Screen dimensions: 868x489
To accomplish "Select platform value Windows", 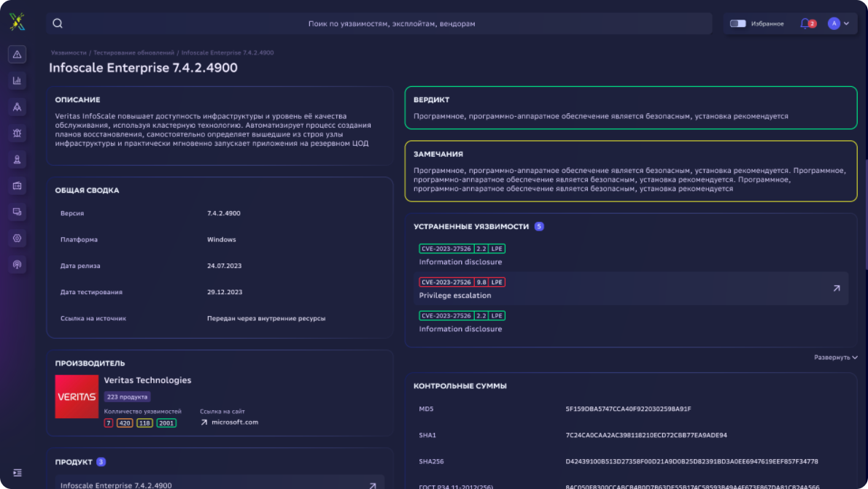I will pos(222,239).
